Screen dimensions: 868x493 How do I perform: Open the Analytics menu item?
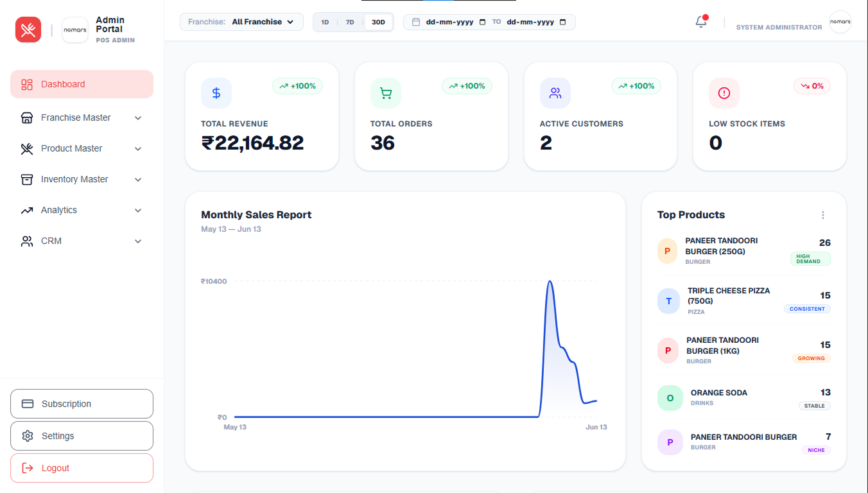[x=82, y=211]
